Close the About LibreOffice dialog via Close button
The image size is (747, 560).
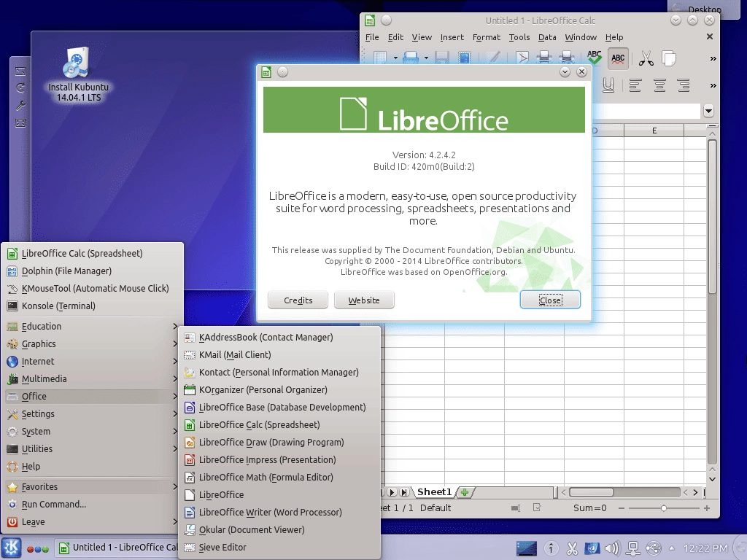[x=550, y=300]
